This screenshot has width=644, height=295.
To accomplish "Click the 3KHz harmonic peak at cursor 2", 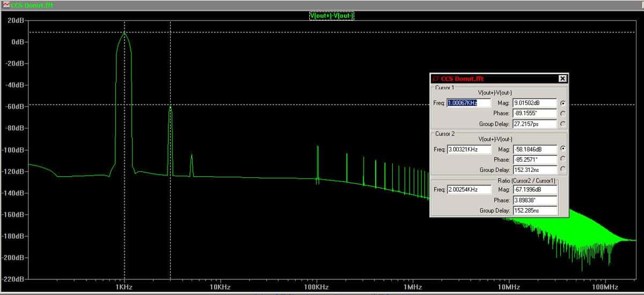I will (170, 107).
